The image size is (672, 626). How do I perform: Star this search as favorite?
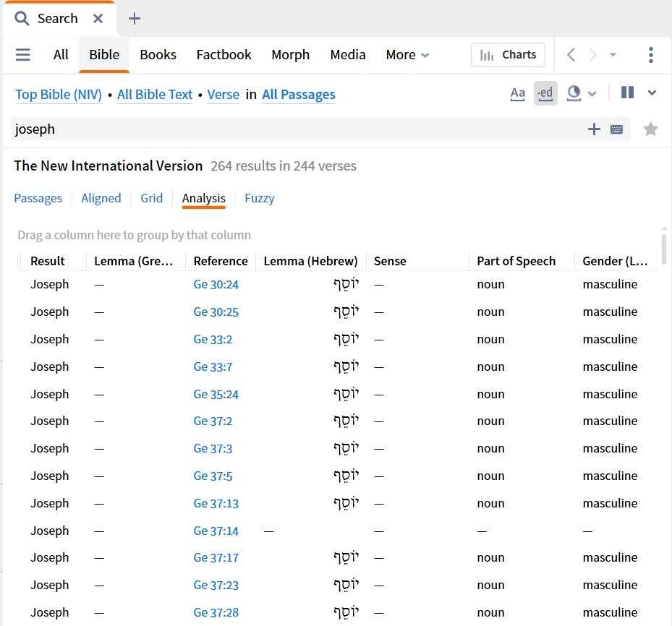click(651, 129)
